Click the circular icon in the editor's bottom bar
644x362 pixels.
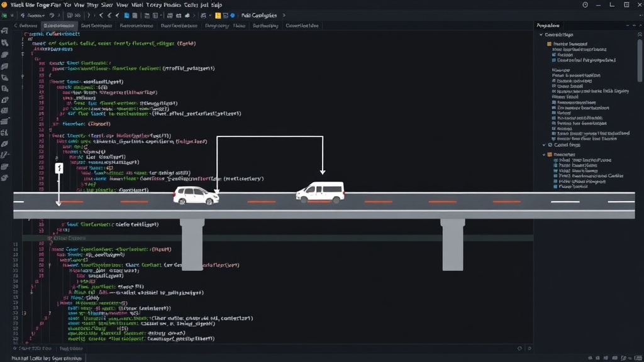click(520, 348)
